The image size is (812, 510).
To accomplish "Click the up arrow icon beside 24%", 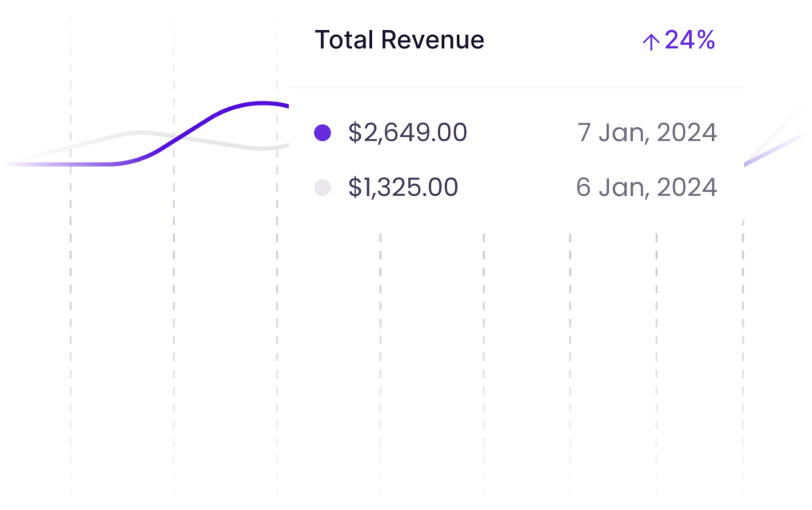I will click(649, 42).
